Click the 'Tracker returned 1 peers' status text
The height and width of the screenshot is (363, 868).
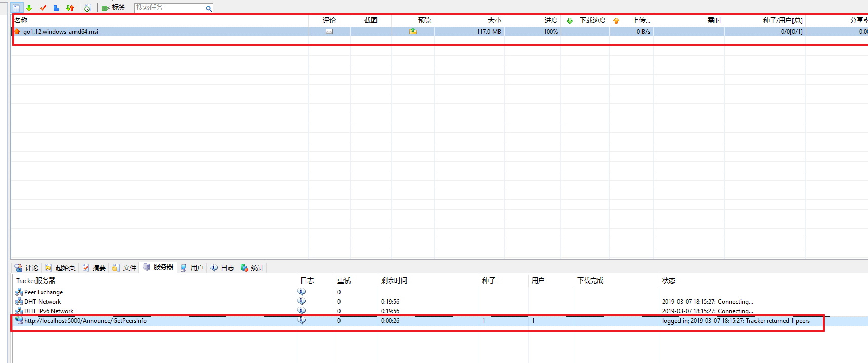point(778,321)
